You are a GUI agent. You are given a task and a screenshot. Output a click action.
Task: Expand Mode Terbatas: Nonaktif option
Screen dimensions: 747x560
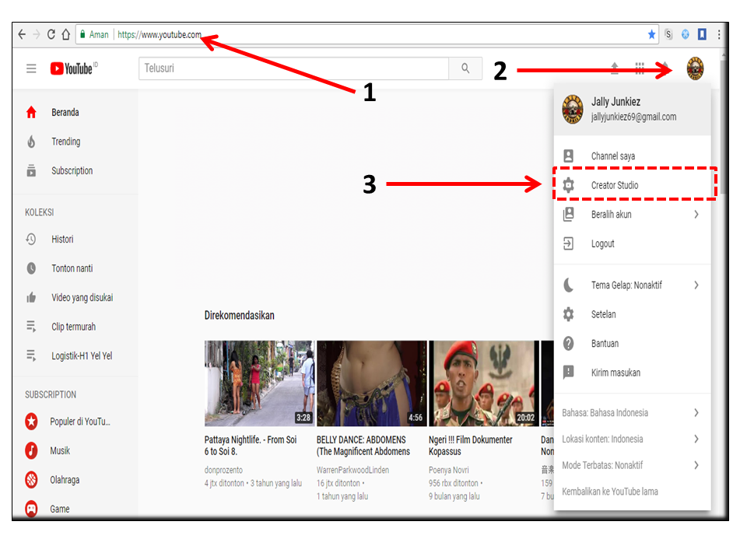tap(632, 465)
